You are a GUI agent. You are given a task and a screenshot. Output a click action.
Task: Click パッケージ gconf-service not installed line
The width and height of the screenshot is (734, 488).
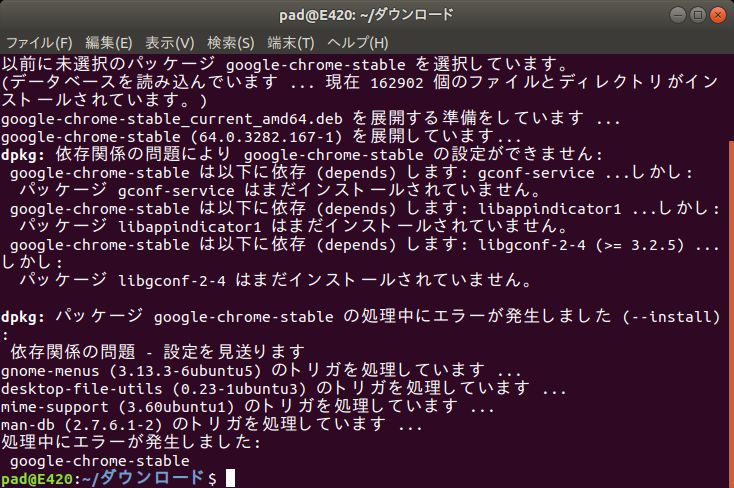click(280, 191)
